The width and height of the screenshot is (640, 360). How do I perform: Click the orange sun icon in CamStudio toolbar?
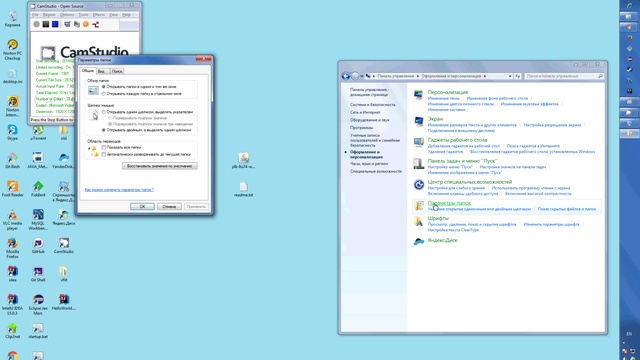tap(86, 24)
